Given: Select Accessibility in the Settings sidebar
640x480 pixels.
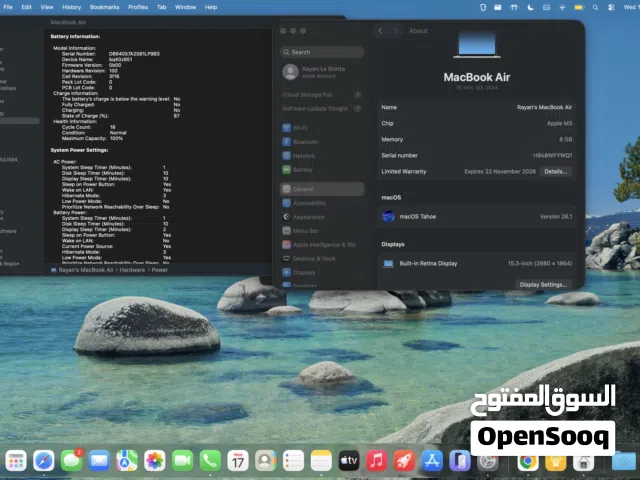Looking at the screenshot, I should point(322,203).
